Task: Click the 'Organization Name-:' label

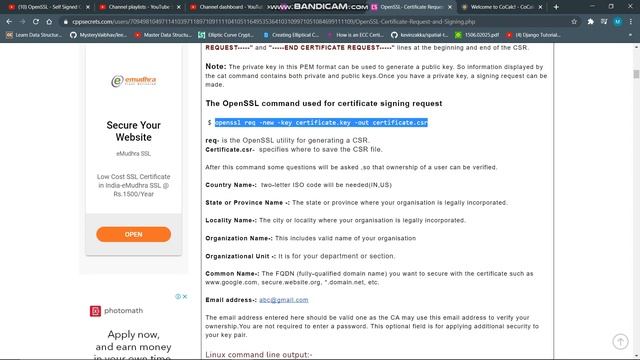Action: [239, 238]
